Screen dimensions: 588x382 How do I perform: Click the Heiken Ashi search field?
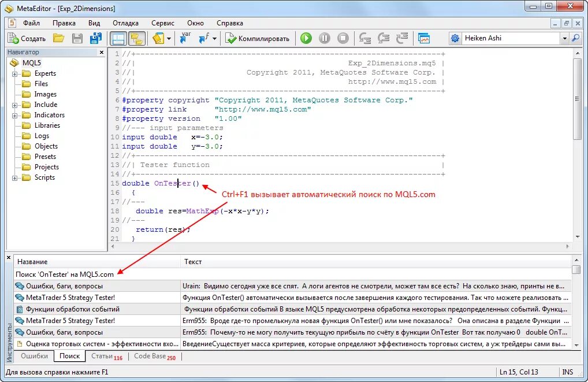coord(511,38)
